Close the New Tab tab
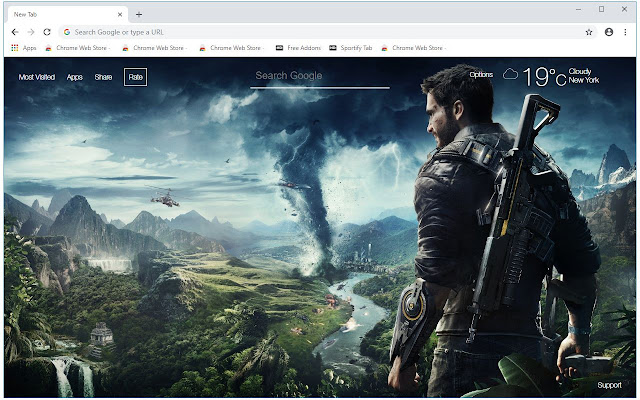This screenshot has width=640, height=400. [x=120, y=14]
